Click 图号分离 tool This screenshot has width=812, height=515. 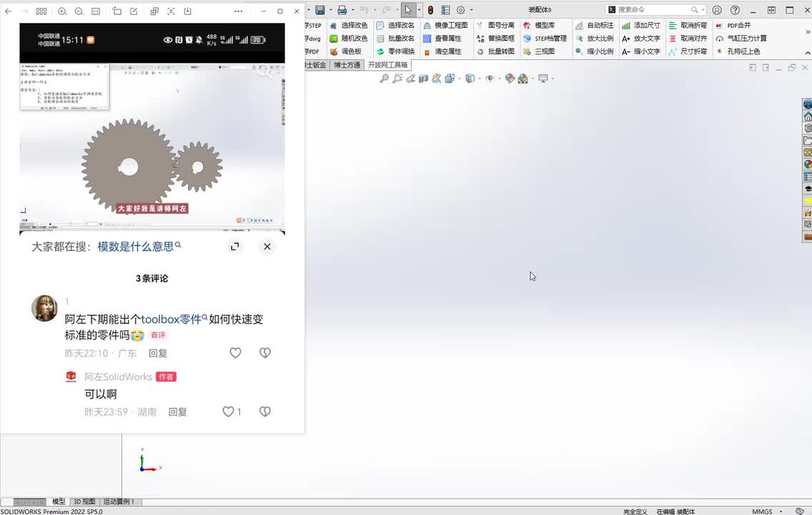[495, 25]
